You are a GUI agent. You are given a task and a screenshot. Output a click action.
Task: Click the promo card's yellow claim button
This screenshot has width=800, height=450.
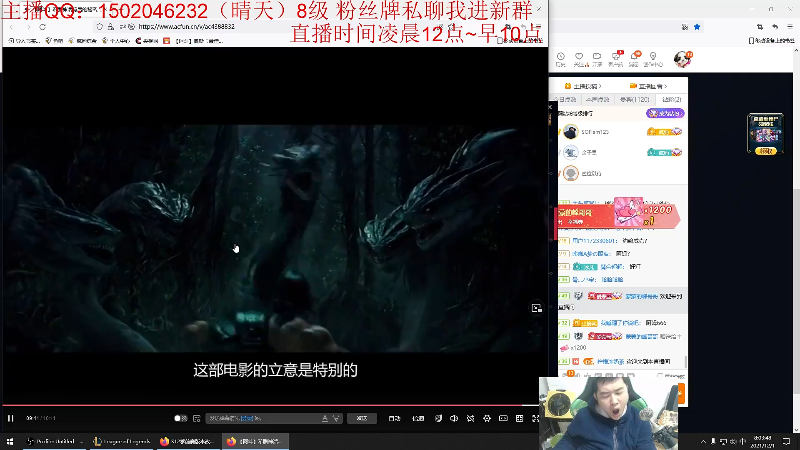coord(765,151)
